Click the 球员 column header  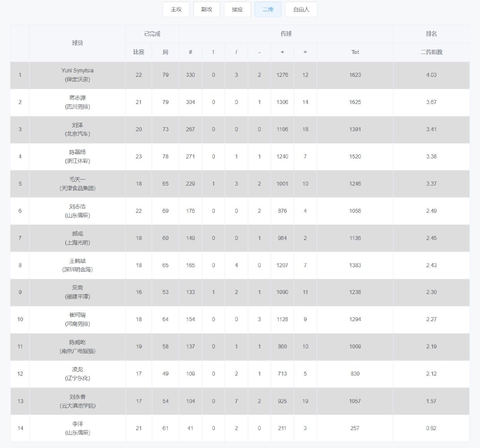78,43
